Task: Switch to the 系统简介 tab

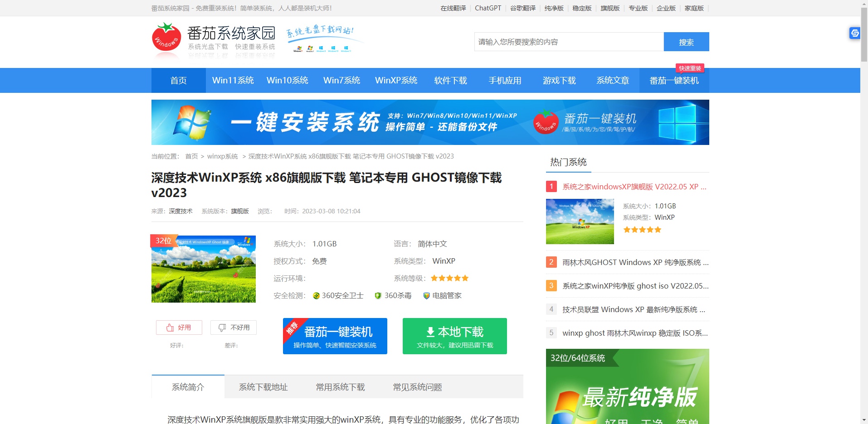Action: tap(188, 387)
